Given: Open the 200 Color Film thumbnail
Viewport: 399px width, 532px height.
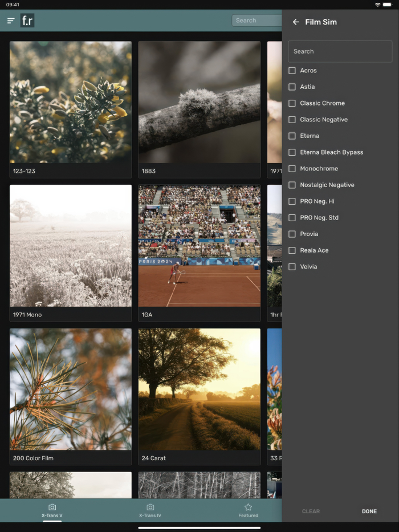Looking at the screenshot, I should [71, 389].
